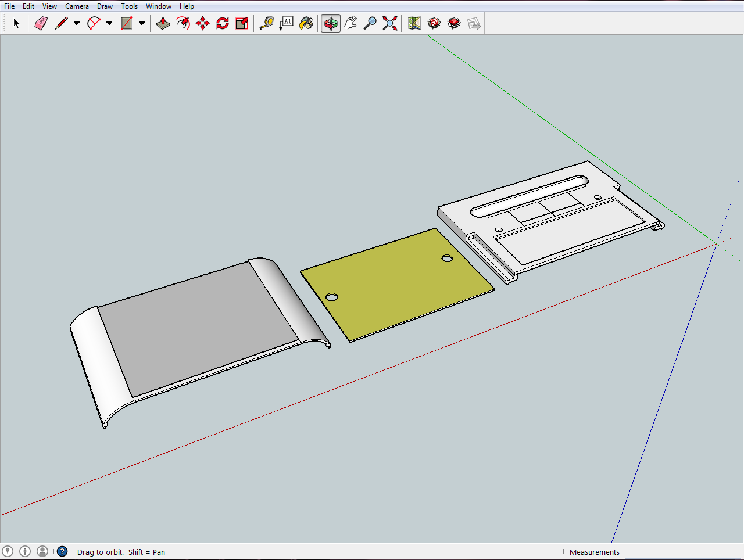Select the Offset tool
The width and height of the screenshot is (744, 560).
click(x=183, y=23)
